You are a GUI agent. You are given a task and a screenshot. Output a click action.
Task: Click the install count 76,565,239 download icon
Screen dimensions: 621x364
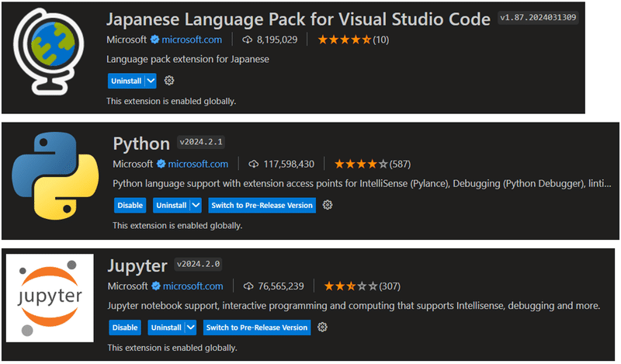pyautogui.click(x=248, y=286)
